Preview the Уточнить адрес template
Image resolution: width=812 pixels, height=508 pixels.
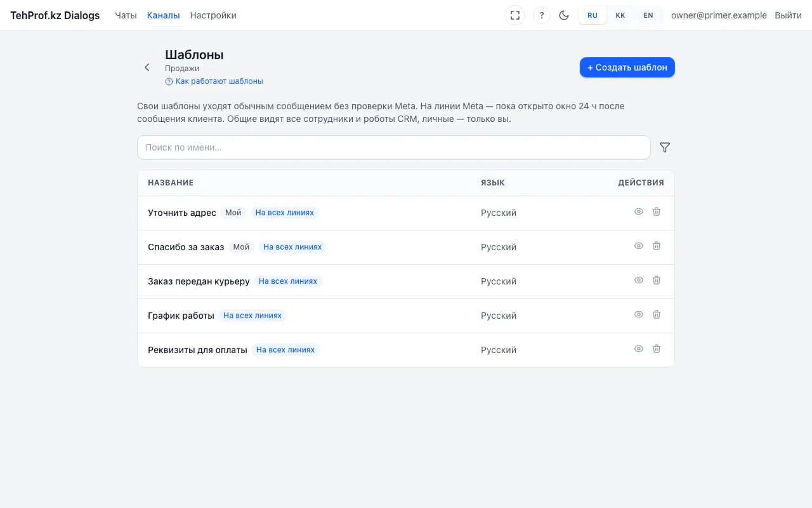click(x=639, y=212)
